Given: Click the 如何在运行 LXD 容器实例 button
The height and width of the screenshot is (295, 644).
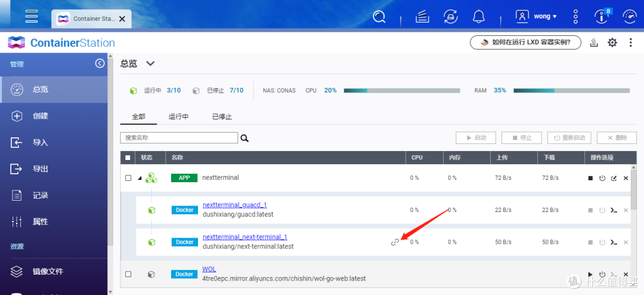Looking at the screenshot, I should 525,42.
